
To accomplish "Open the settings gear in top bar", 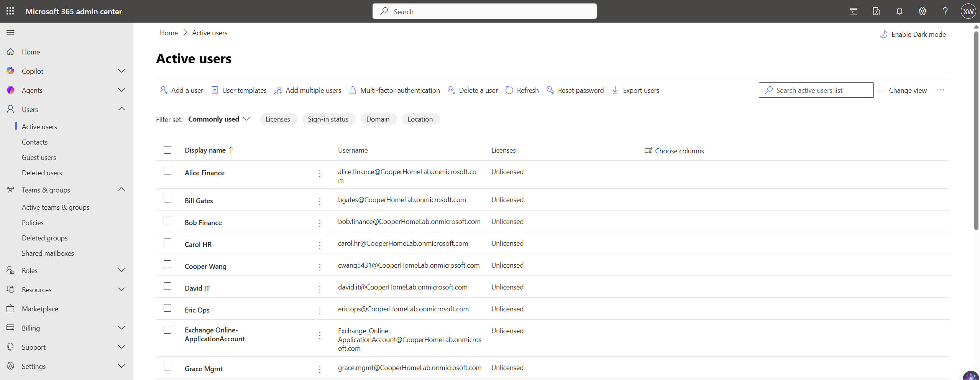I will [x=922, y=11].
